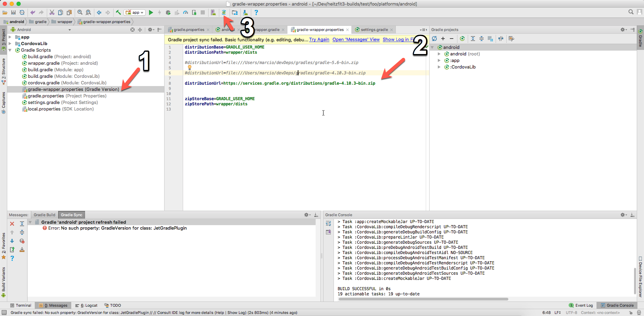Navigate back with the blue left arrow
The height and width of the screenshot is (316, 644).
point(99,12)
